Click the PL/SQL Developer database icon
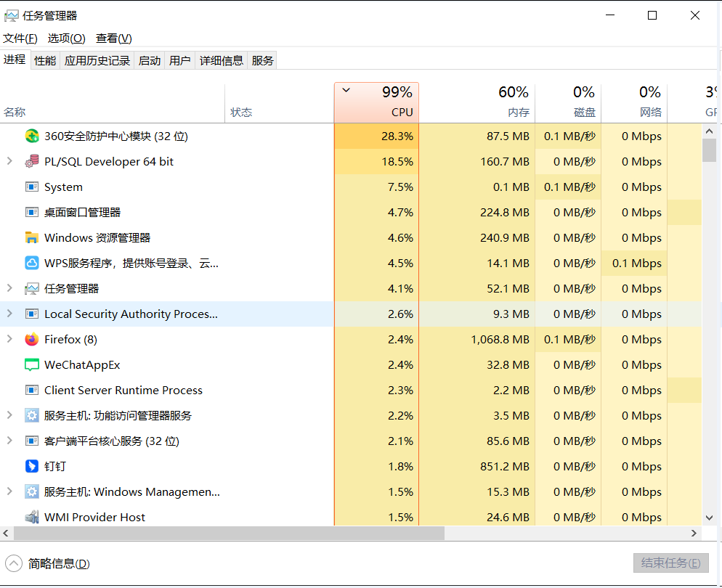Viewport: 722px width, 588px height. pyautogui.click(x=32, y=161)
